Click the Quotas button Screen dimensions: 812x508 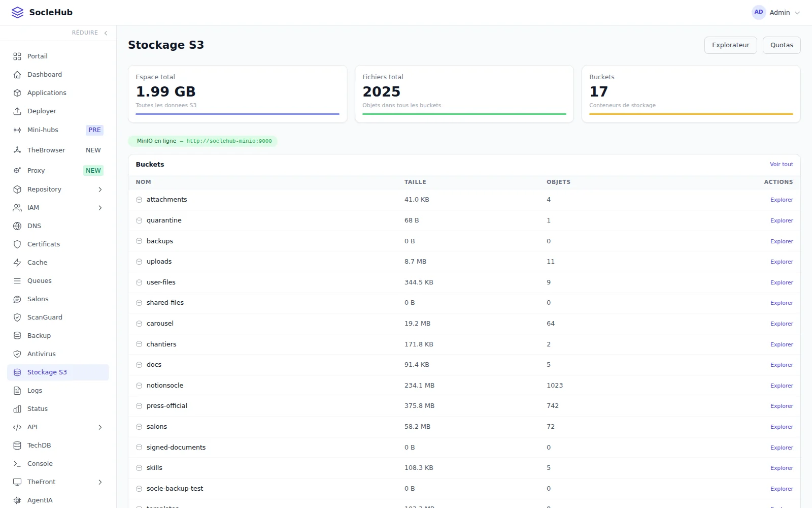pyautogui.click(x=782, y=45)
